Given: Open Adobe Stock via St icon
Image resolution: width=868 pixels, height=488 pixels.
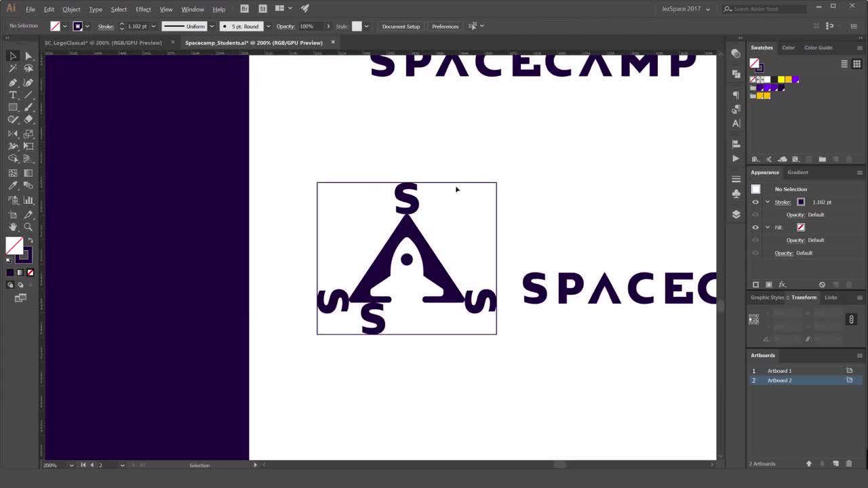Looking at the screenshot, I should point(262,9).
